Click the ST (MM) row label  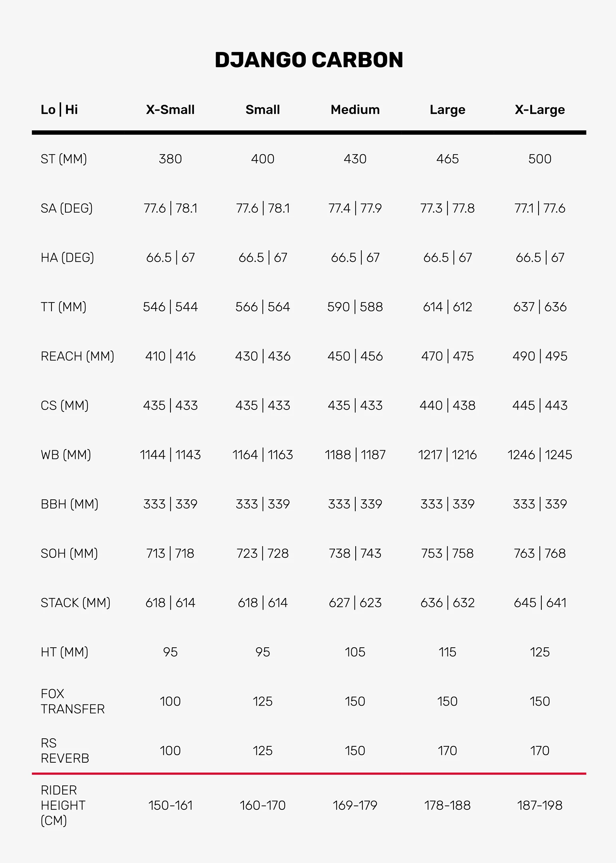pos(64,159)
